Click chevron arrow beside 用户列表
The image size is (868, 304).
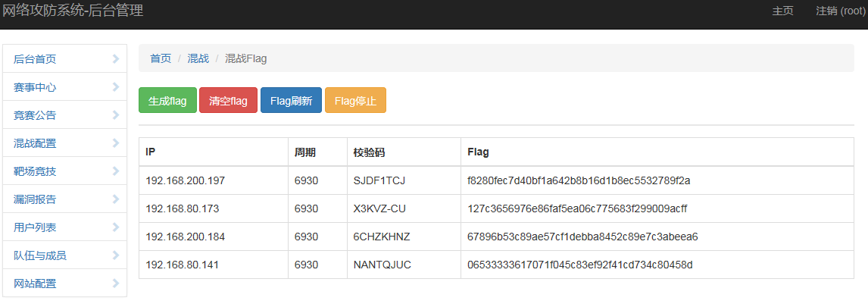click(x=116, y=227)
